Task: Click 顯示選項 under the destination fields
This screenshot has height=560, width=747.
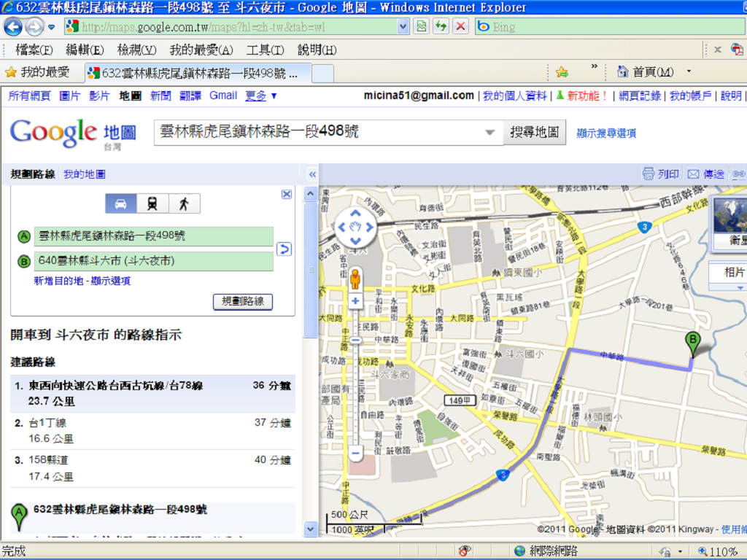Action: pyautogui.click(x=111, y=281)
